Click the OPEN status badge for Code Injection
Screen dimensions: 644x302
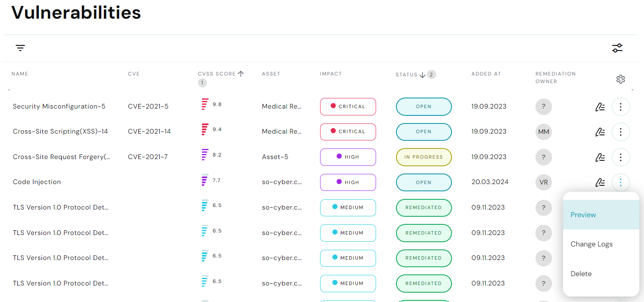[x=424, y=182]
